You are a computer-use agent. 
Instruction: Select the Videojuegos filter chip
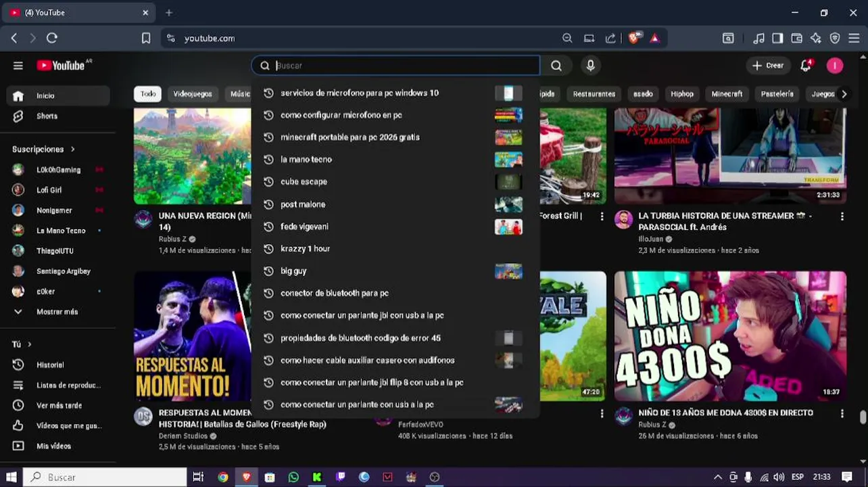pyautogui.click(x=193, y=94)
